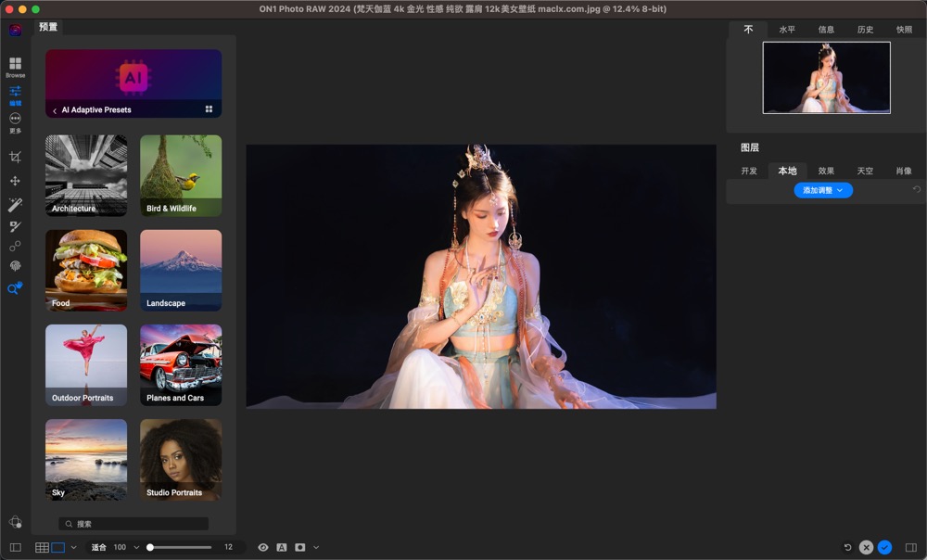Select the magic wand retouch tool
The height and width of the screenshot is (560, 927).
point(15,204)
